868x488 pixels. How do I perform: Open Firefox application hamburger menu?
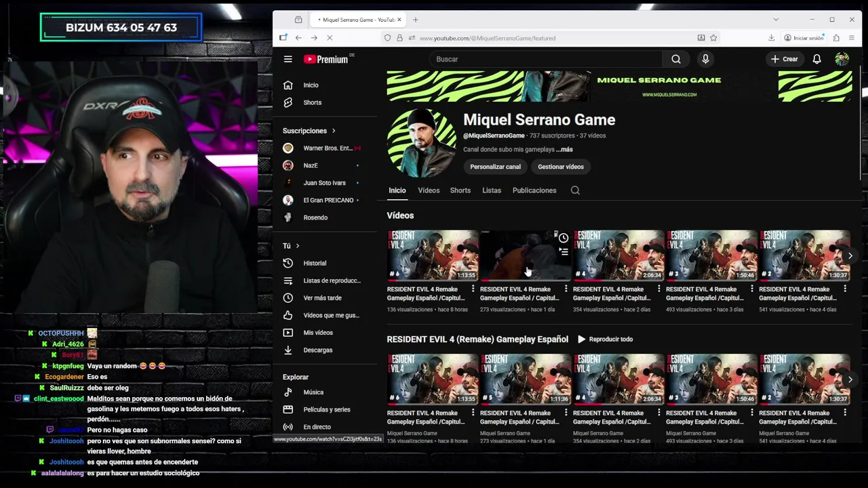[852, 38]
